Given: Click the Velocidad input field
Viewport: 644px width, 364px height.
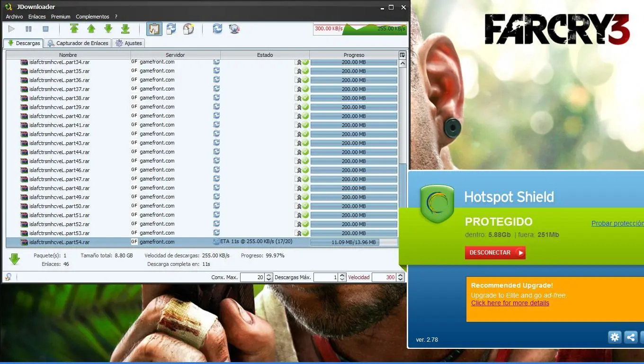Looking at the screenshot, I should [385, 277].
